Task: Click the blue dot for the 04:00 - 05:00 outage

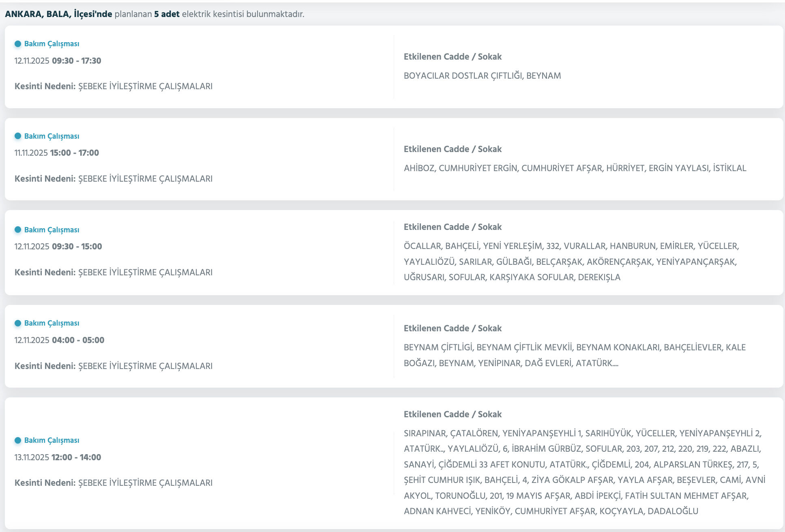Action: (18, 323)
